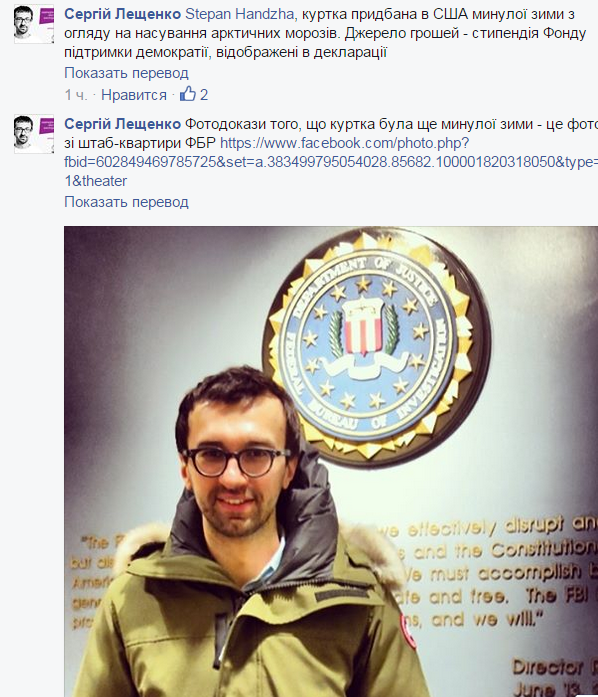Image resolution: width=598 pixels, height=697 pixels.
Task: Open Сергій Лещенко name in first comment
Action: pos(122,14)
